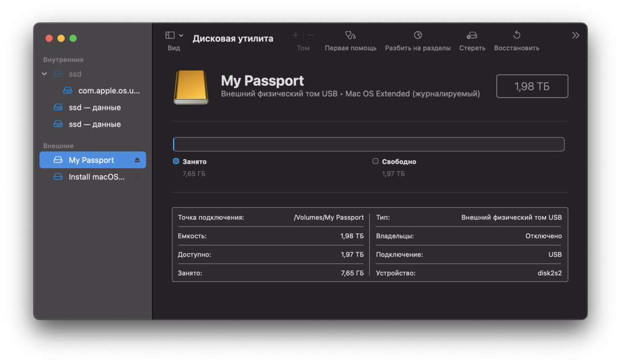Click the Свободно legend swatch
The image size is (621, 364).
376,161
